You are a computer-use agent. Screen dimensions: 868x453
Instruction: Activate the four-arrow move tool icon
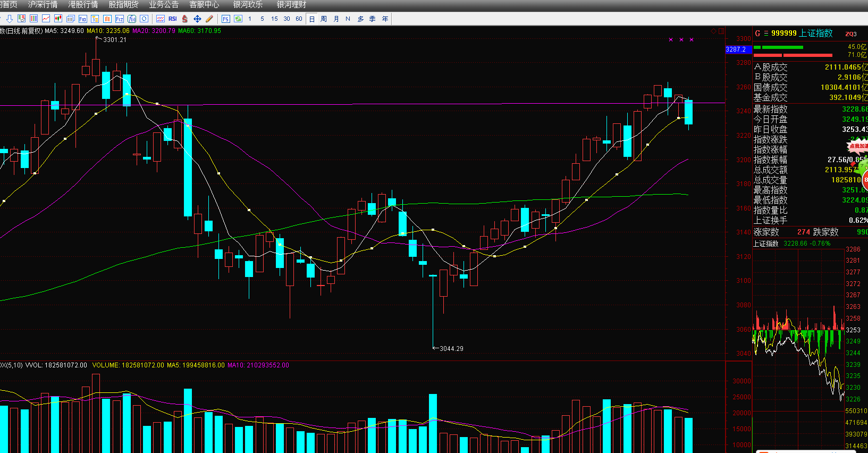(197, 19)
